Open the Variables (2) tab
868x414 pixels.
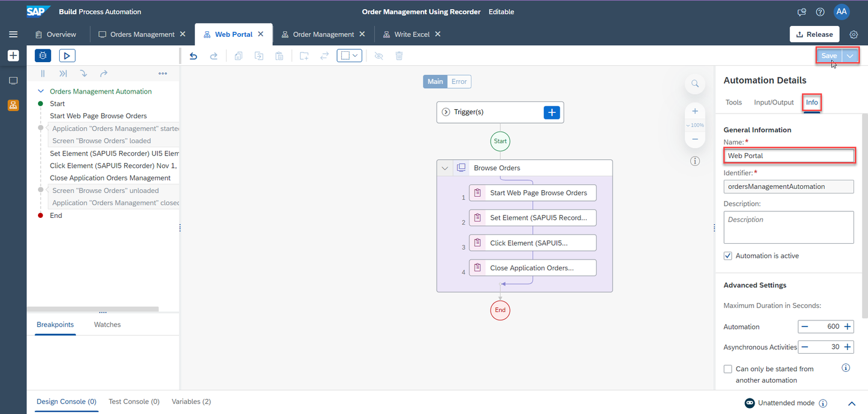[x=191, y=401]
